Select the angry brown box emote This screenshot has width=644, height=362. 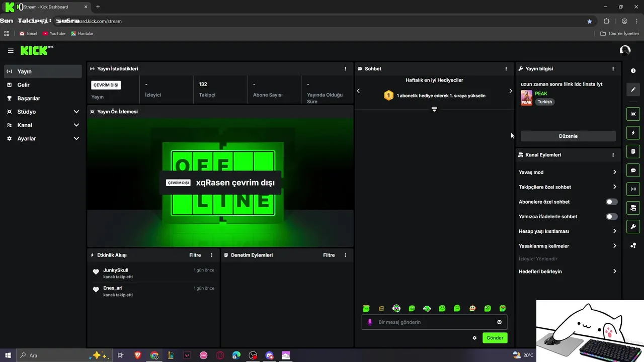[381, 308]
